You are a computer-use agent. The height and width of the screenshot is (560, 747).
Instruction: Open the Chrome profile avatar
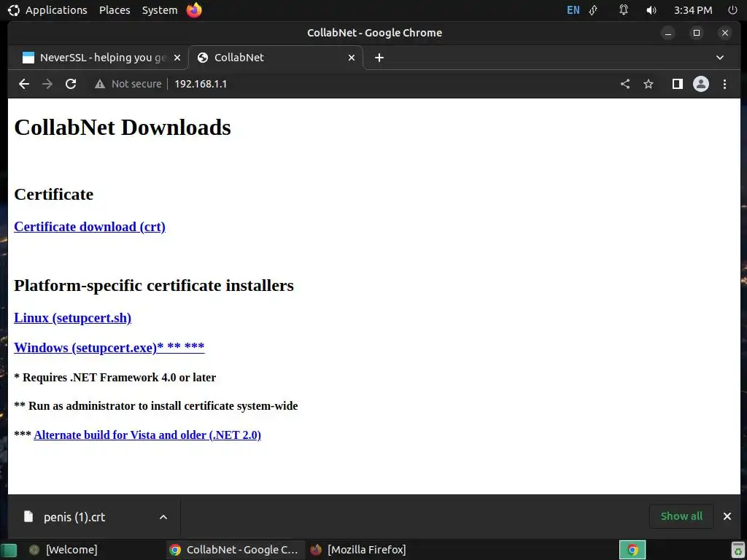[x=701, y=84]
